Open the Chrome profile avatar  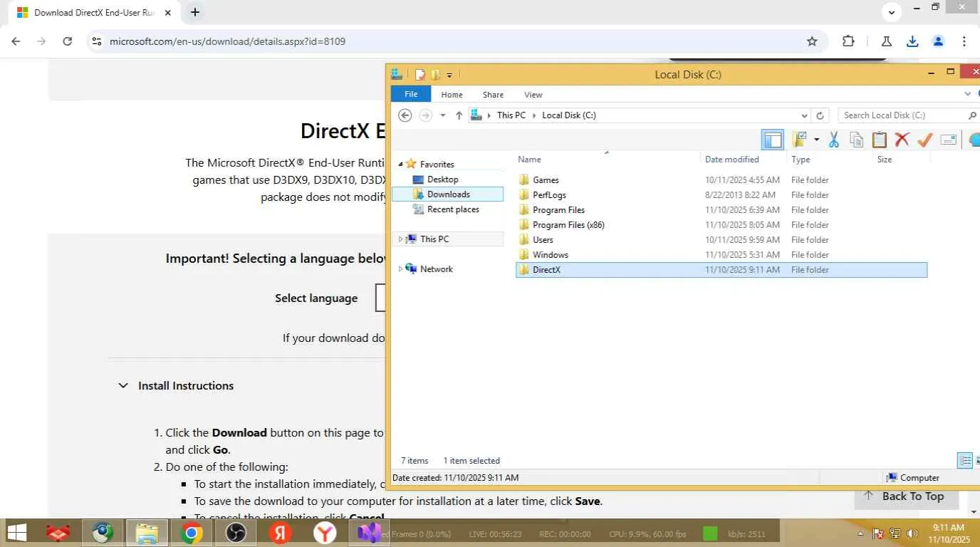point(938,41)
